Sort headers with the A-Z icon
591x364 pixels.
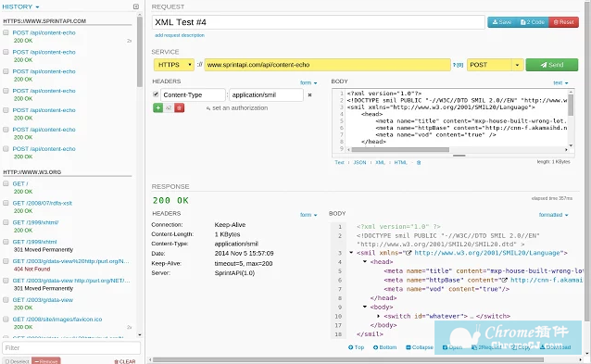pos(169,107)
